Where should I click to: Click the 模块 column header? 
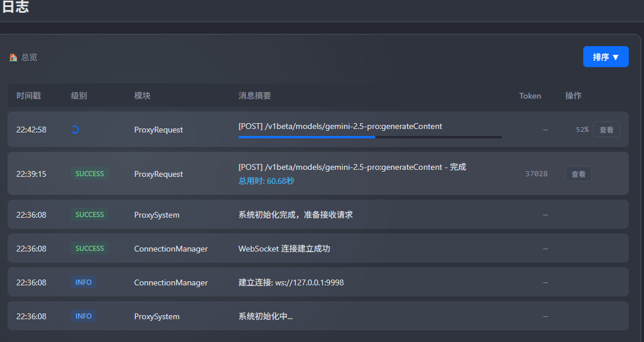[142, 96]
